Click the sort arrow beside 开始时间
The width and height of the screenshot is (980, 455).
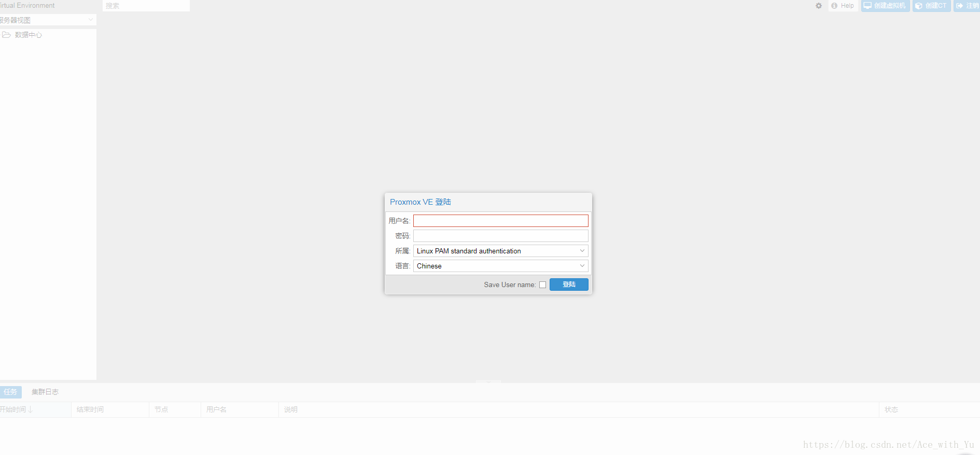[31, 409]
